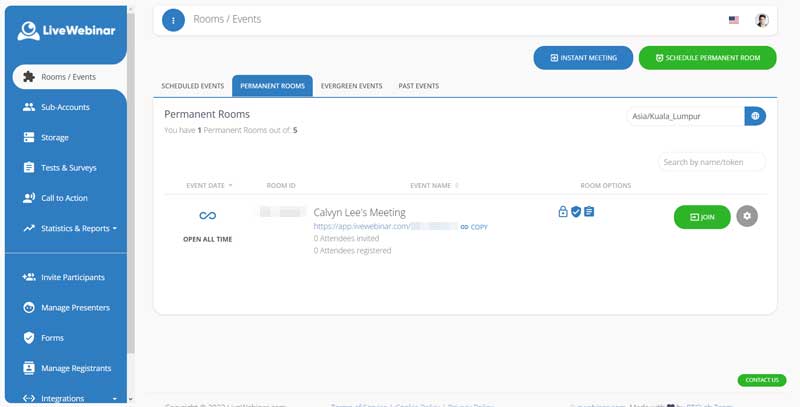The width and height of the screenshot is (800, 407).
Task: Switch to Evergreen Events tab
Action: coord(352,86)
